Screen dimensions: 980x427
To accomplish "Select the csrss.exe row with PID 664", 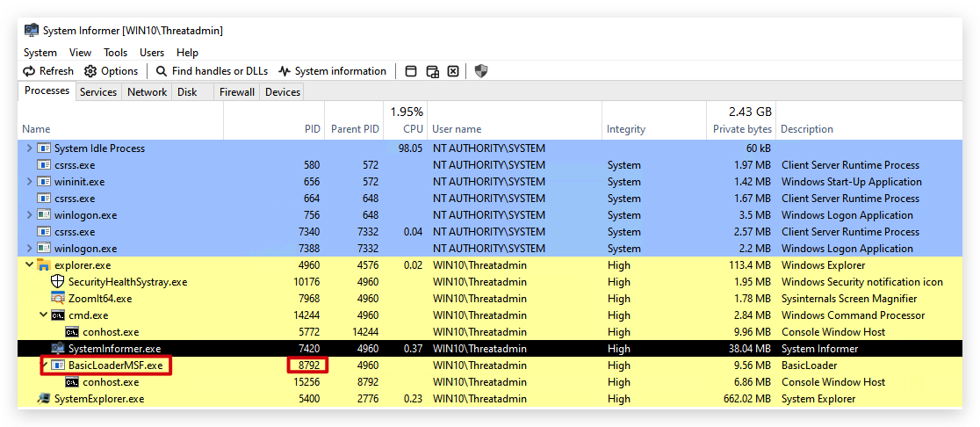I will pyautogui.click(x=491, y=199).
